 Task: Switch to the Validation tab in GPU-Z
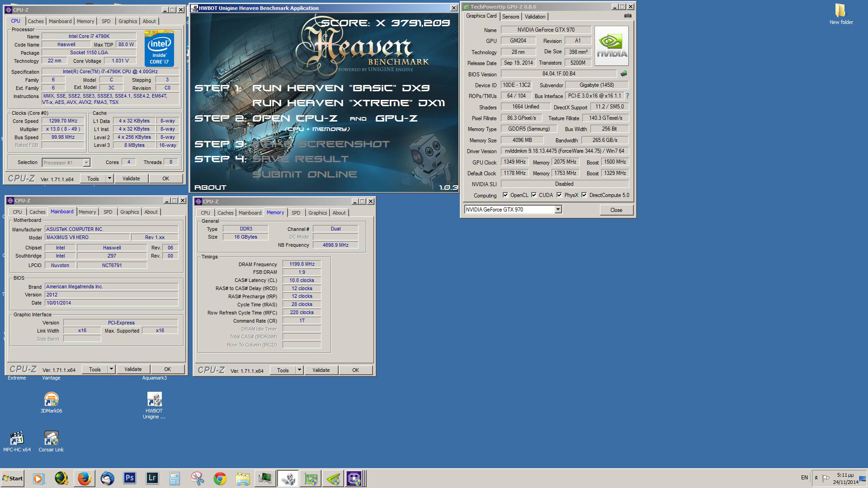coord(535,17)
